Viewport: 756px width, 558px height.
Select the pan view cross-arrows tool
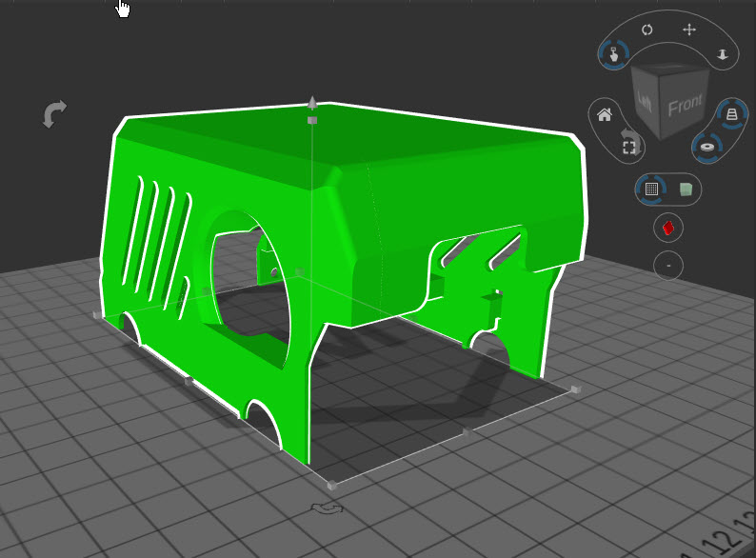[689, 30]
